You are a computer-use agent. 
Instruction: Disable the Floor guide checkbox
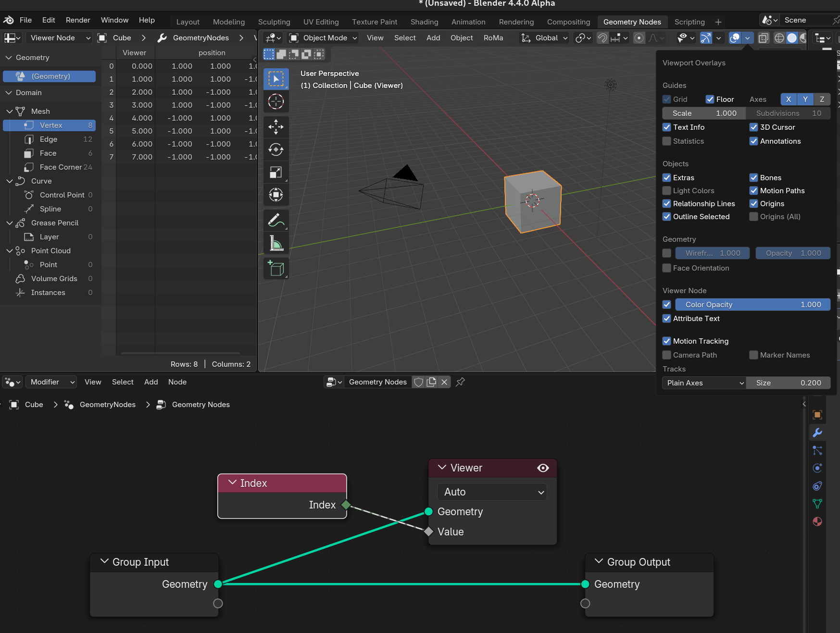point(710,99)
